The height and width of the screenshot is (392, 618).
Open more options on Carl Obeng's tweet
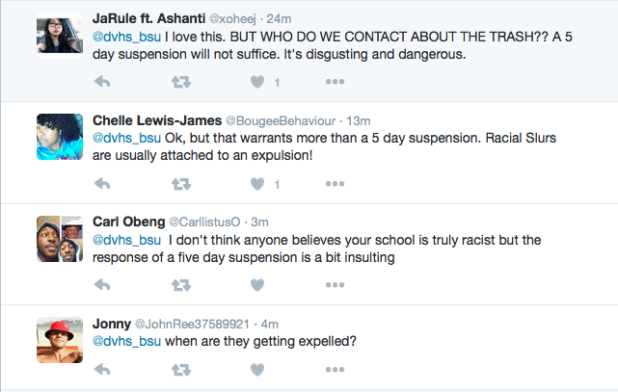tap(335, 284)
